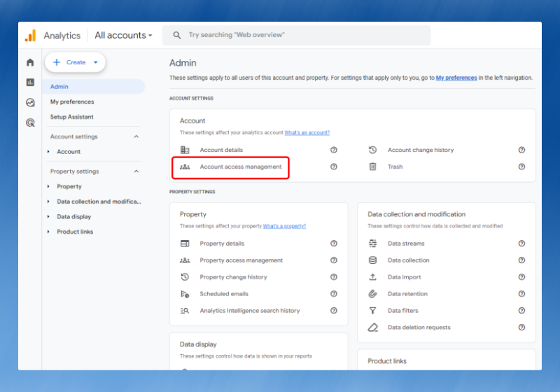The height and width of the screenshot is (392, 560).
Task: Click the search magnifier icon
Action: (x=177, y=35)
